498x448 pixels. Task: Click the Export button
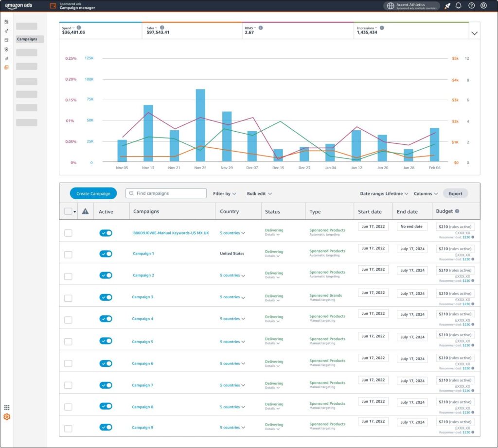[455, 193]
